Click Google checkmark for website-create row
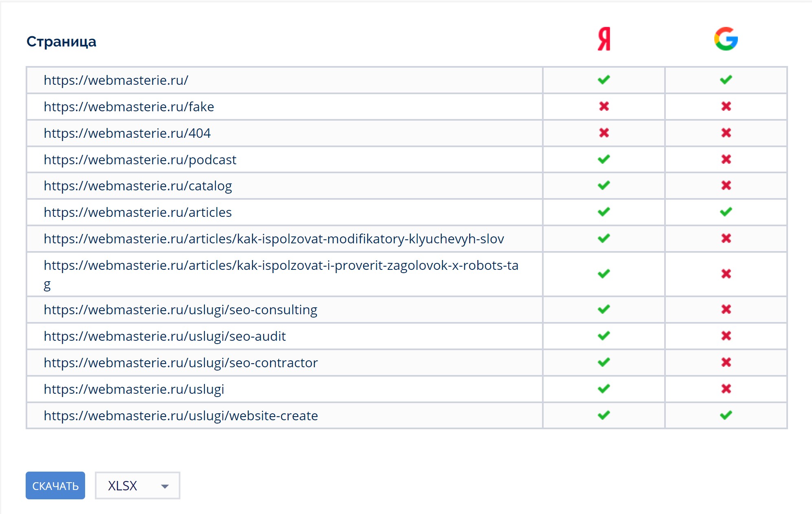The image size is (812, 514). [726, 415]
